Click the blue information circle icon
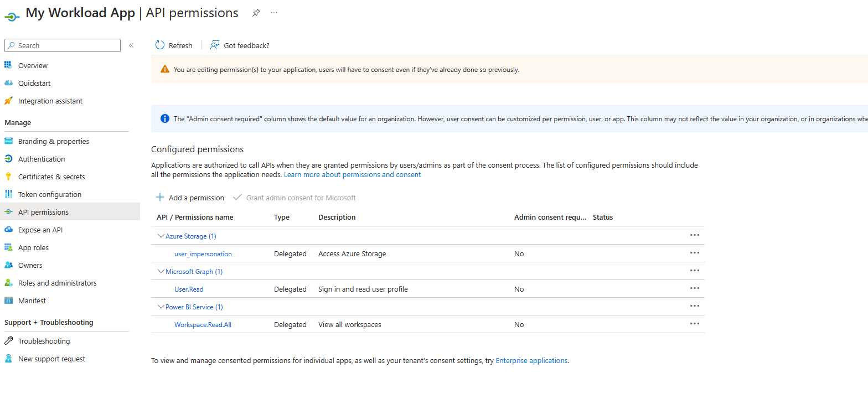The image size is (868, 404). (165, 118)
